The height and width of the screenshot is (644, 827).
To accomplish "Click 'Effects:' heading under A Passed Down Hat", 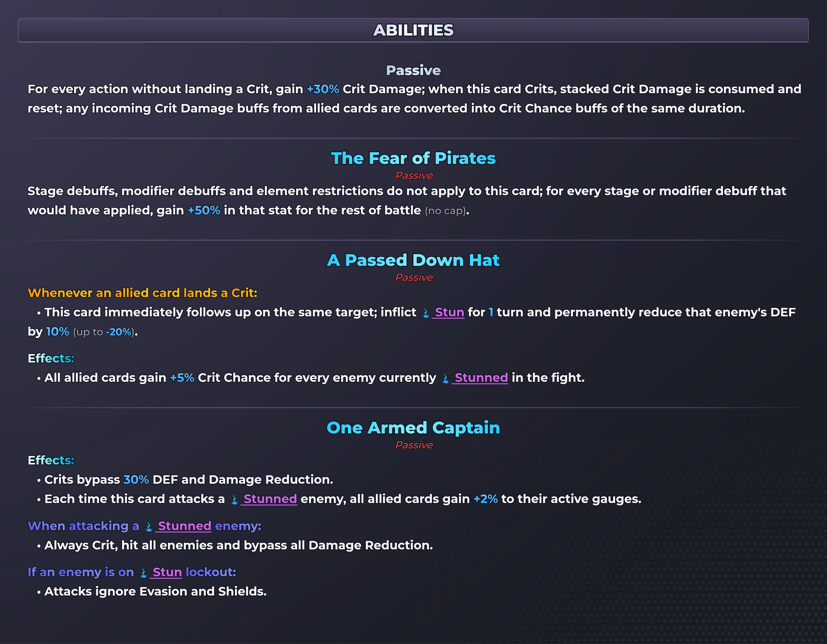I will pos(51,358).
